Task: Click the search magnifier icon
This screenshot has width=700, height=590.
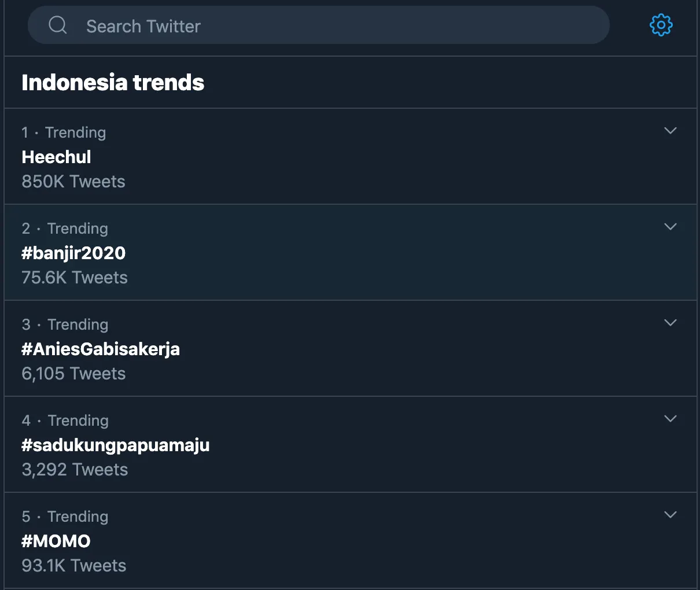Action: pos(58,25)
